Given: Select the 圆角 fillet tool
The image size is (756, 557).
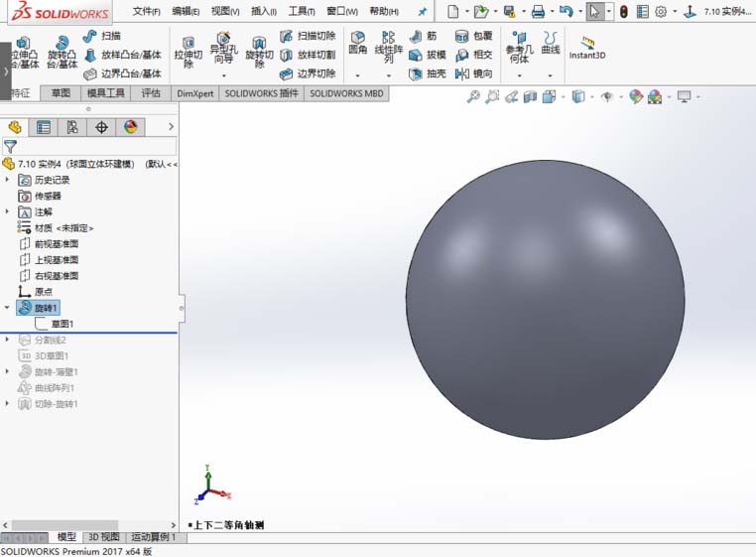Looking at the screenshot, I should click(358, 43).
